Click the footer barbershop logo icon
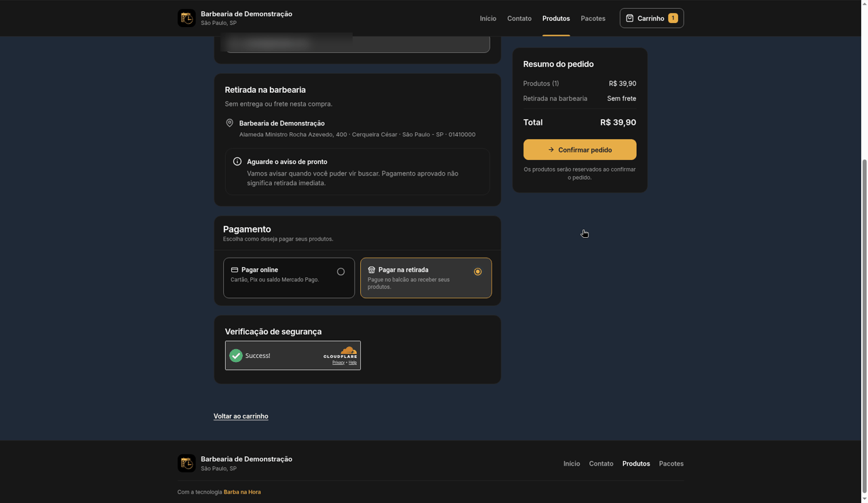This screenshot has width=868, height=503. click(186, 463)
